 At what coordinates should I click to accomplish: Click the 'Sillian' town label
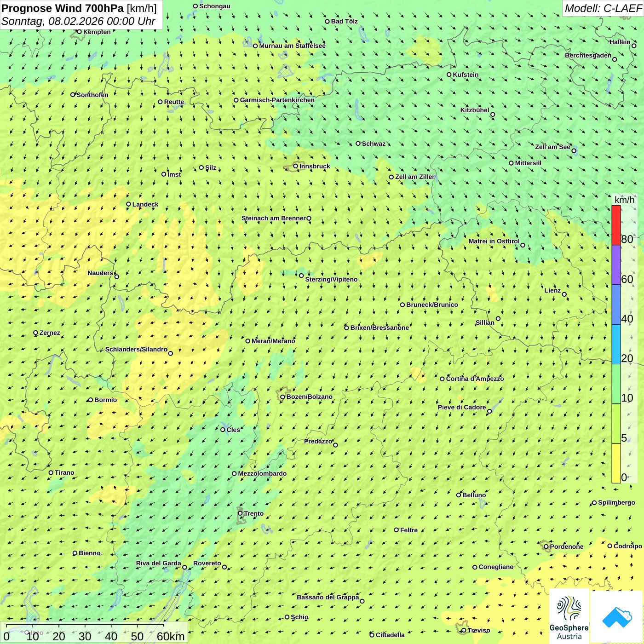[485, 322]
